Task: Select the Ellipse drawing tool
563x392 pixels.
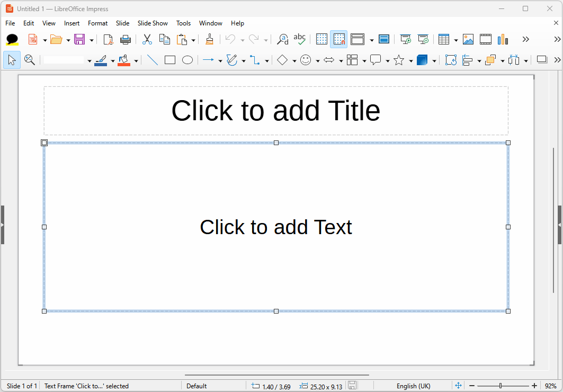Action: coord(187,60)
